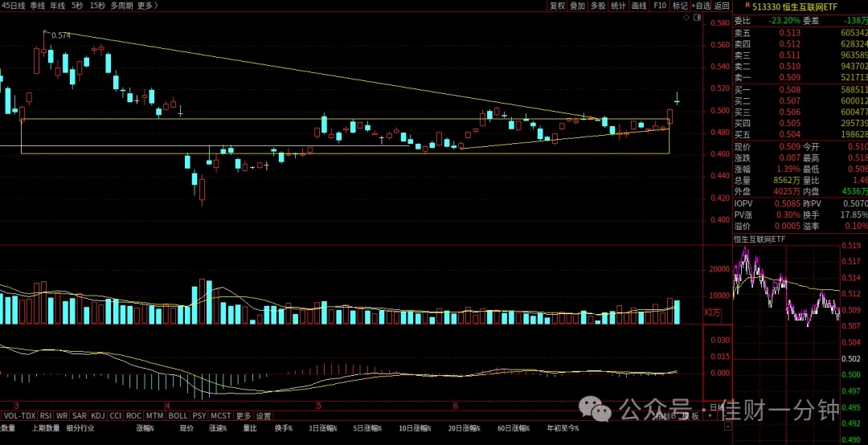Open the 多周期 multi-period view

[x=121, y=6]
